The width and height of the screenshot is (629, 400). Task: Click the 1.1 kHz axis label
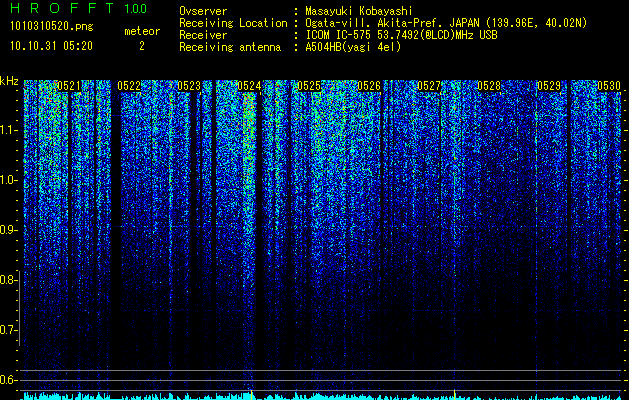coord(7,130)
